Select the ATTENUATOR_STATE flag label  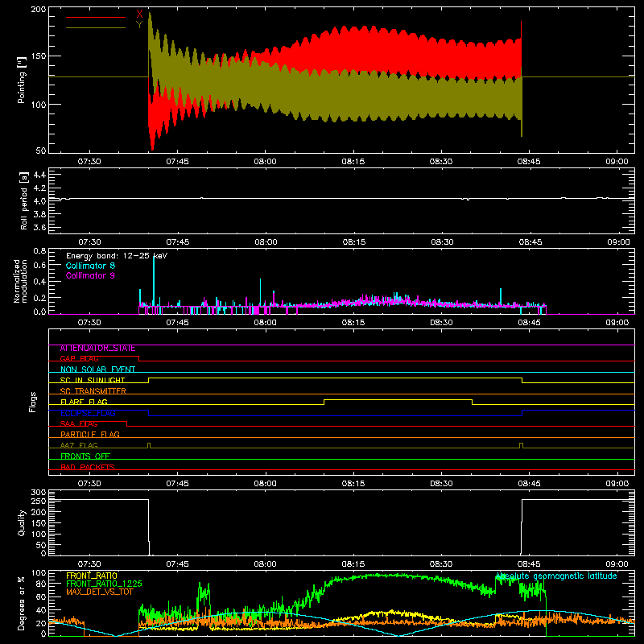point(97,349)
